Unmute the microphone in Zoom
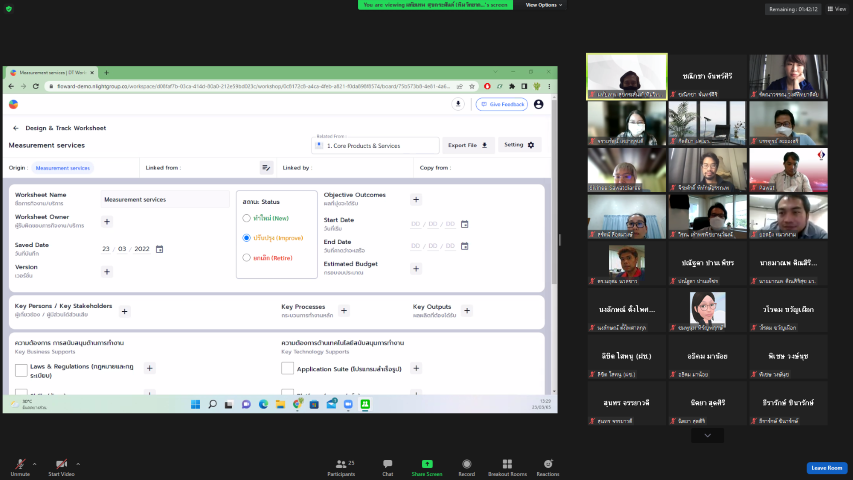This screenshot has height=480, width=853. tap(20, 465)
